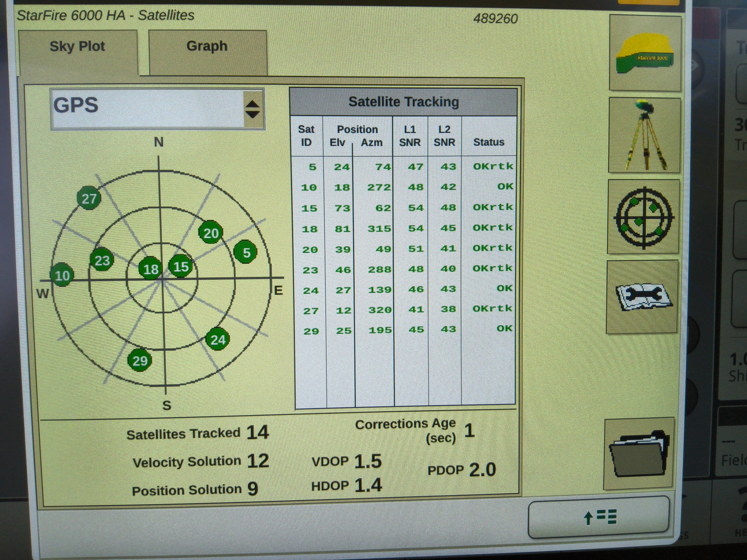Screen dimensions: 747x560
Task: Click the VDOP value 1.5
Action: (x=368, y=461)
